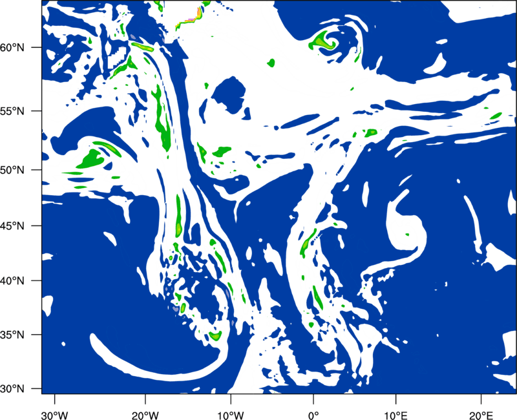Screen dimensions: 517x420
Task: Click the 35°N latitude label
Action: pyautogui.click(x=12, y=335)
